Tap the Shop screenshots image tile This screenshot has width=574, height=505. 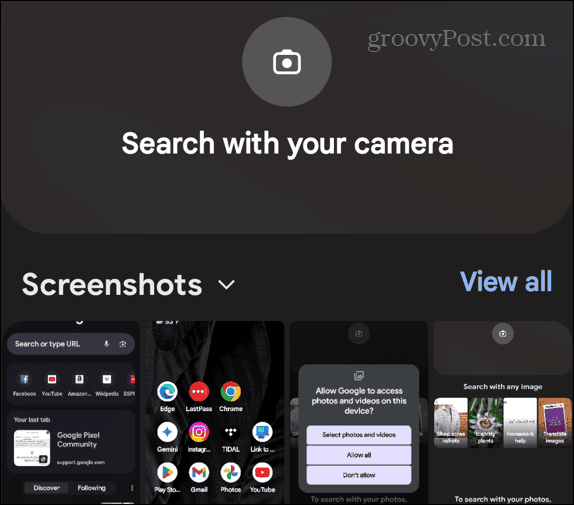451,422
